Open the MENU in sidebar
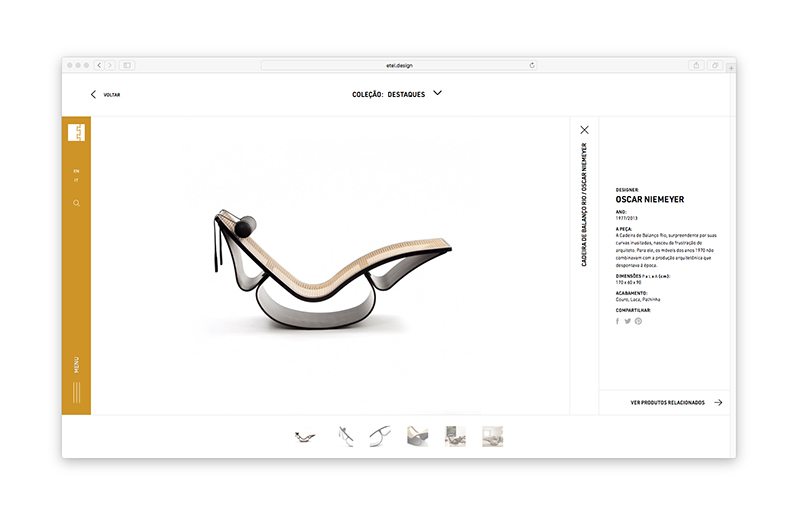This screenshot has height=517, width=800. 77,364
